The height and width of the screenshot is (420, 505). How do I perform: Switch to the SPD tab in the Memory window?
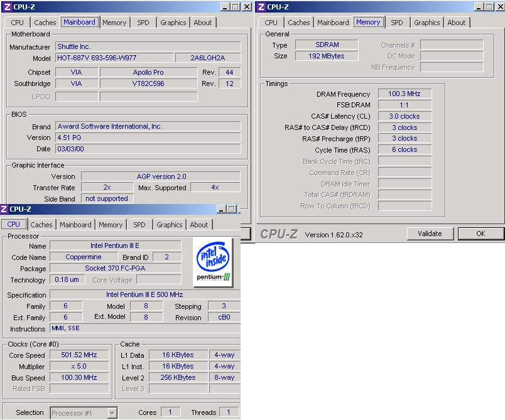[397, 23]
